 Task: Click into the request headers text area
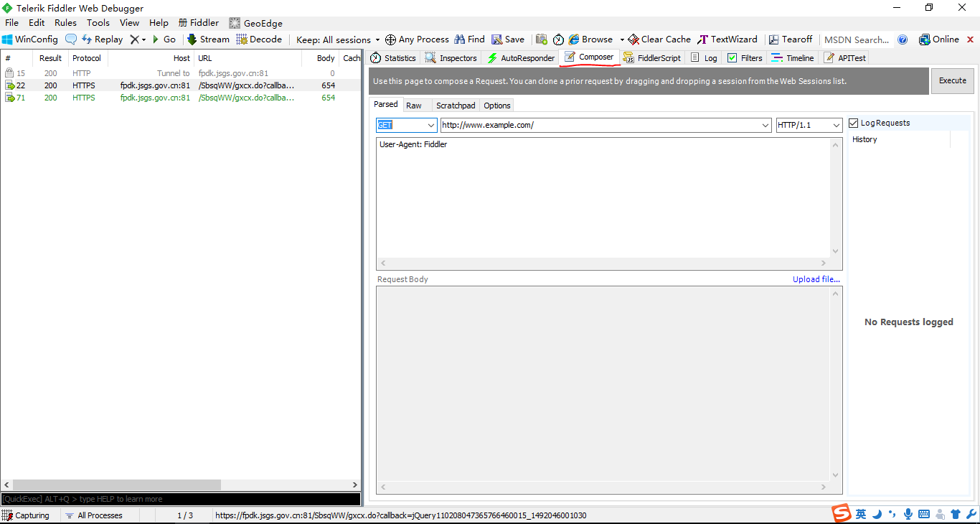click(x=604, y=198)
